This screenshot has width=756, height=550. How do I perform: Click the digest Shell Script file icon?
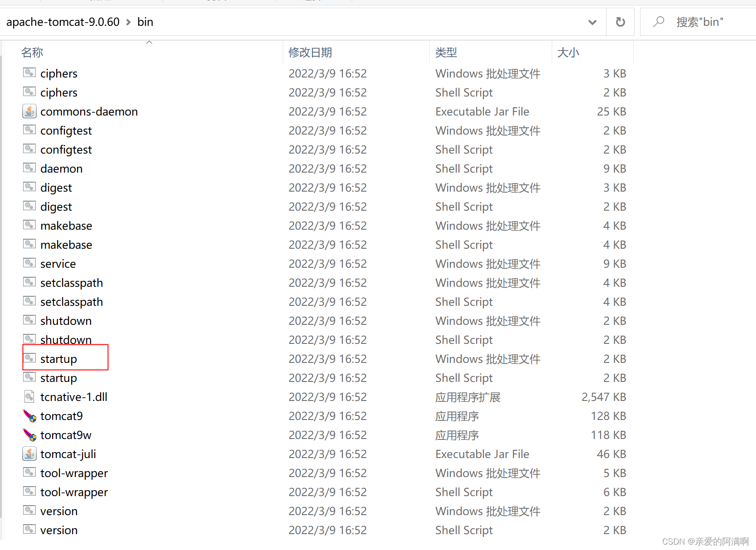point(29,206)
